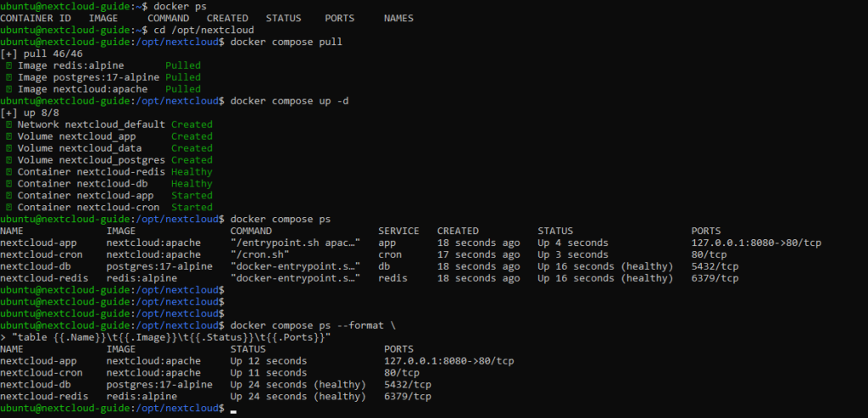This screenshot has width=868, height=418.
Task: Click 'Volume nextcloud_app' line
Action: tap(77, 137)
